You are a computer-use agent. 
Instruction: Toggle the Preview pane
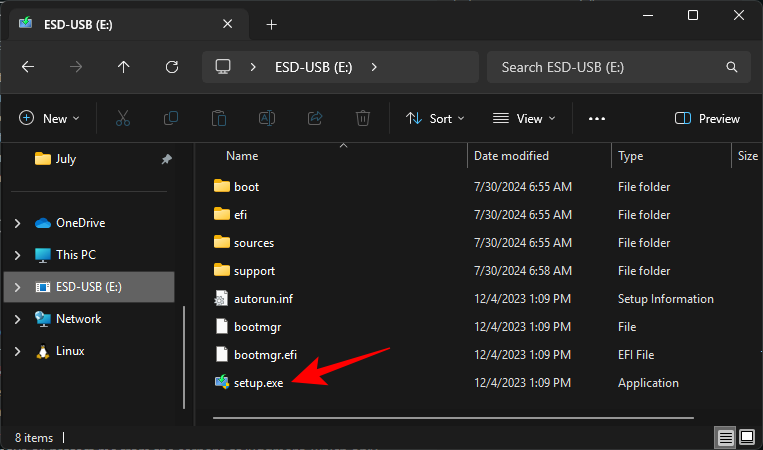point(707,118)
